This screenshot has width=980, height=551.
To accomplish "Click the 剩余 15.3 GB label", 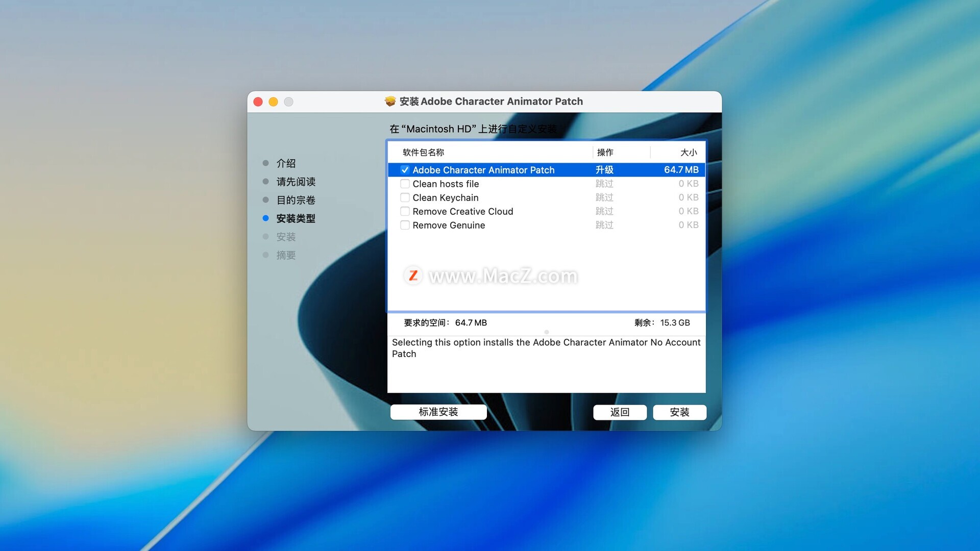I will pos(662,322).
